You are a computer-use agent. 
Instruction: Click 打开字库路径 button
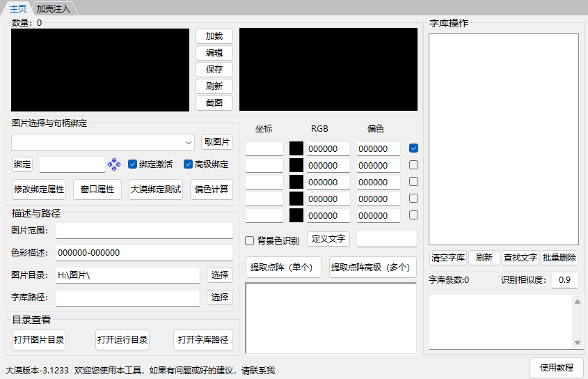coord(203,340)
